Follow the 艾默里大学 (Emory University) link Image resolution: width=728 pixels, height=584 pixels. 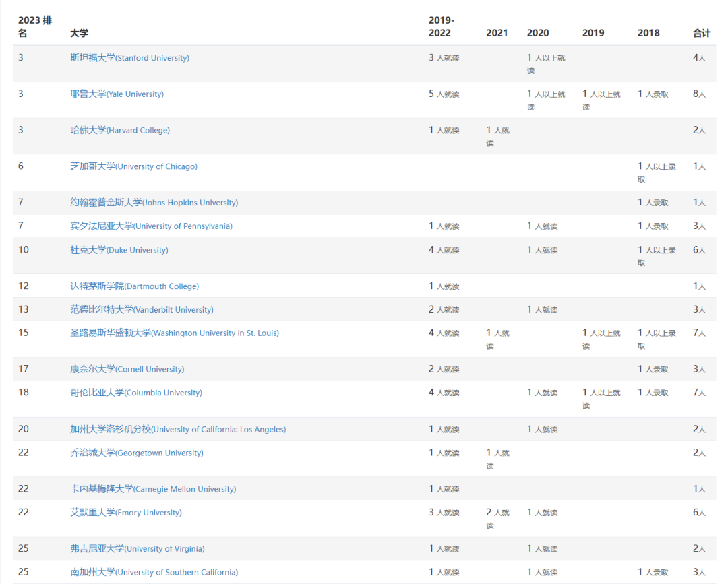click(x=126, y=513)
